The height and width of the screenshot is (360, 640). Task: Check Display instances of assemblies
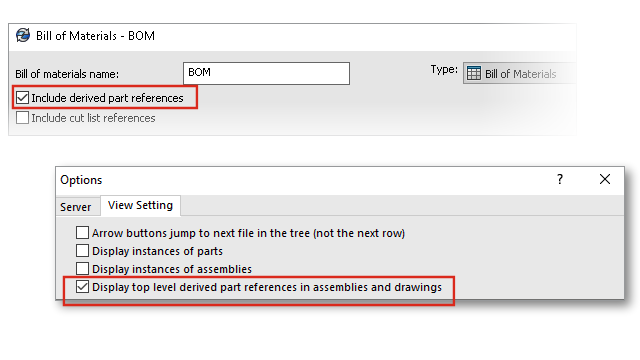coord(82,269)
